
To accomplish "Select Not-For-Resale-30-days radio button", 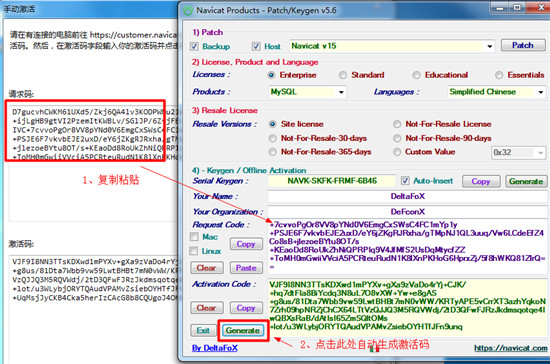I will click(x=273, y=138).
